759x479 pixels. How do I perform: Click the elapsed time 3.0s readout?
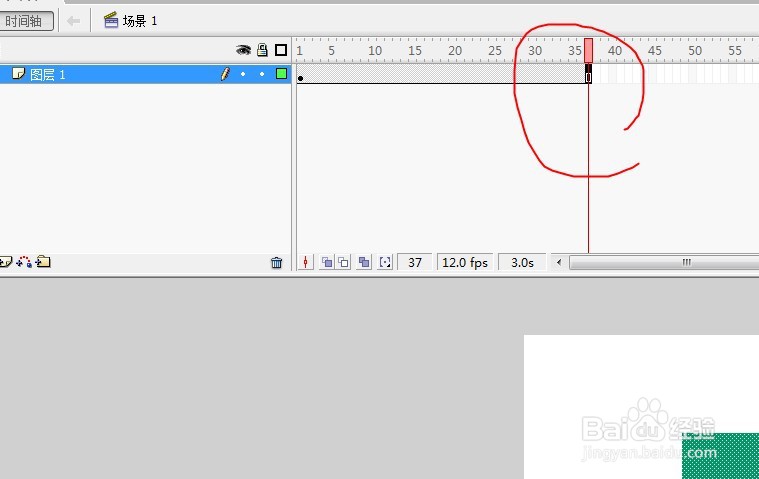tap(522, 262)
